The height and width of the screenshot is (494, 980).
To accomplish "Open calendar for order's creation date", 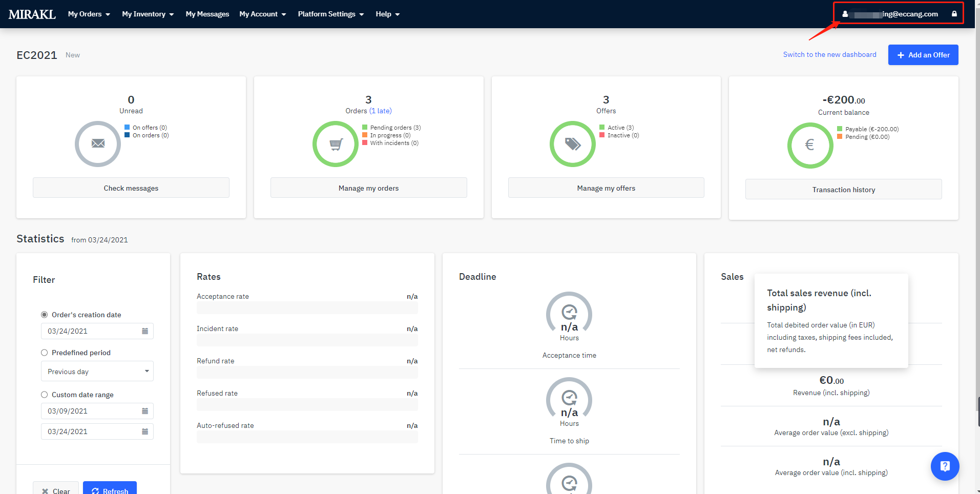I will click(145, 331).
